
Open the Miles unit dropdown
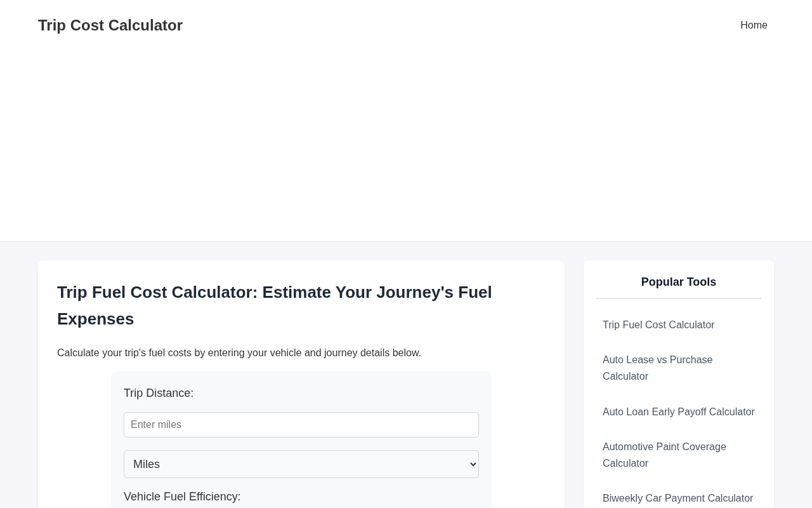pos(301,464)
